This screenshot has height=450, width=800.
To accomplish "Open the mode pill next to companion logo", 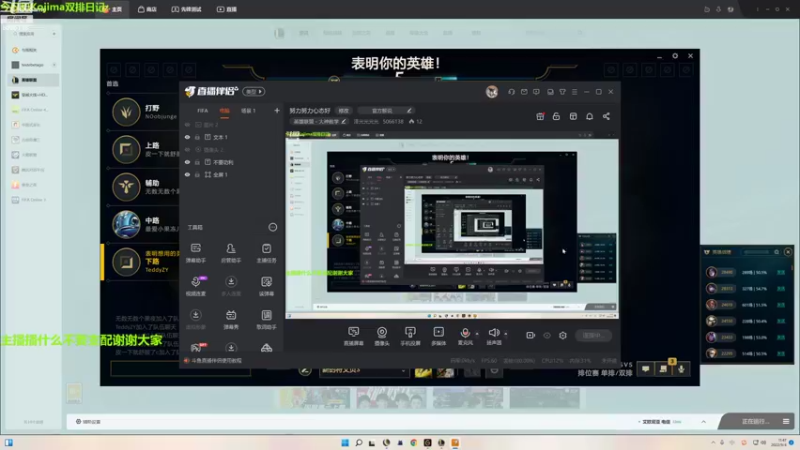I will [254, 92].
